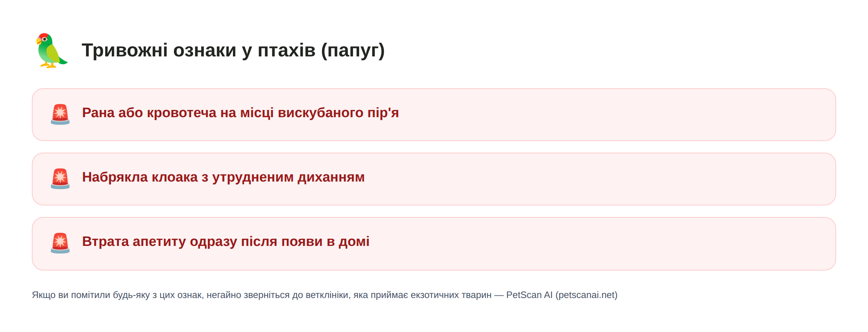The height and width of the screenshot is (332, 868).
Task: Click the words 'появи в домі' in the third card
Action: [x=325, y=242]
